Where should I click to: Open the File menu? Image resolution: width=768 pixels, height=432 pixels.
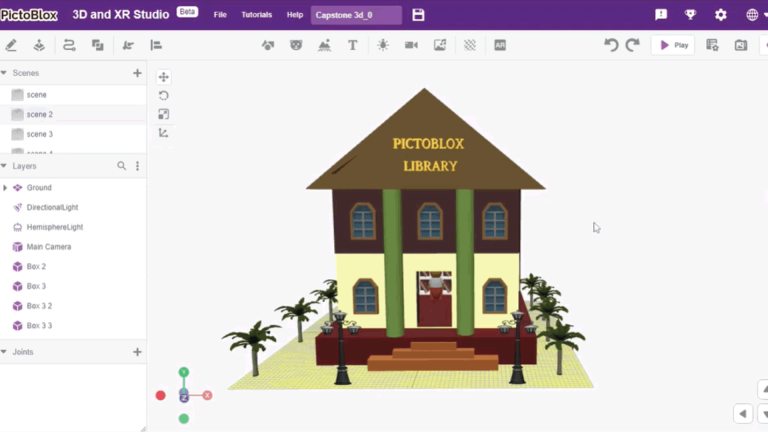pyautogui.click(x=220, y=15)
